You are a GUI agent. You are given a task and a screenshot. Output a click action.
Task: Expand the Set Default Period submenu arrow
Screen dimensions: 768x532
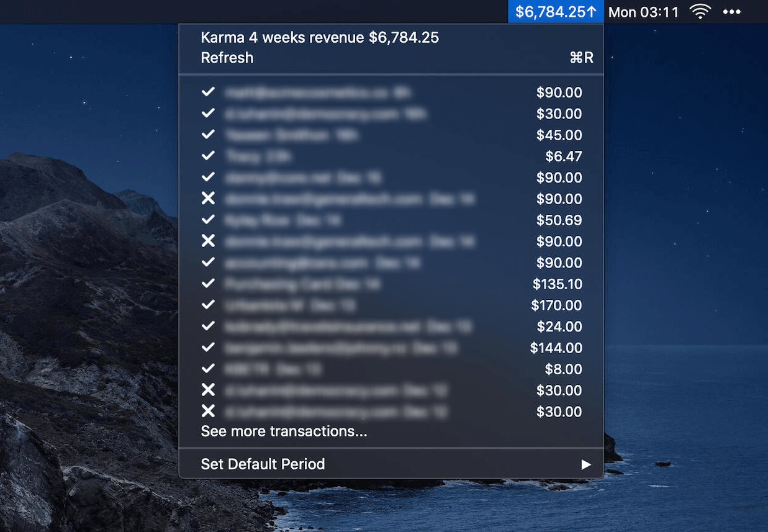585,464
